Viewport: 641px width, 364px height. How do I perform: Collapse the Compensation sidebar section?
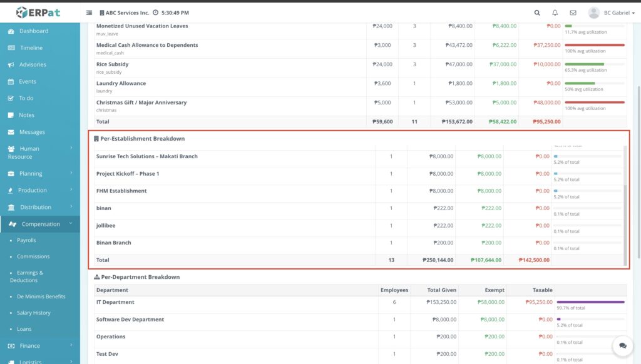point(39,224)
